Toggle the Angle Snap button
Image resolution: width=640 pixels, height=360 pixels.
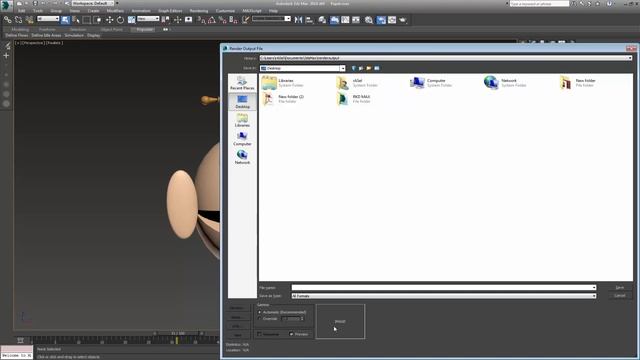click(211, 20)
